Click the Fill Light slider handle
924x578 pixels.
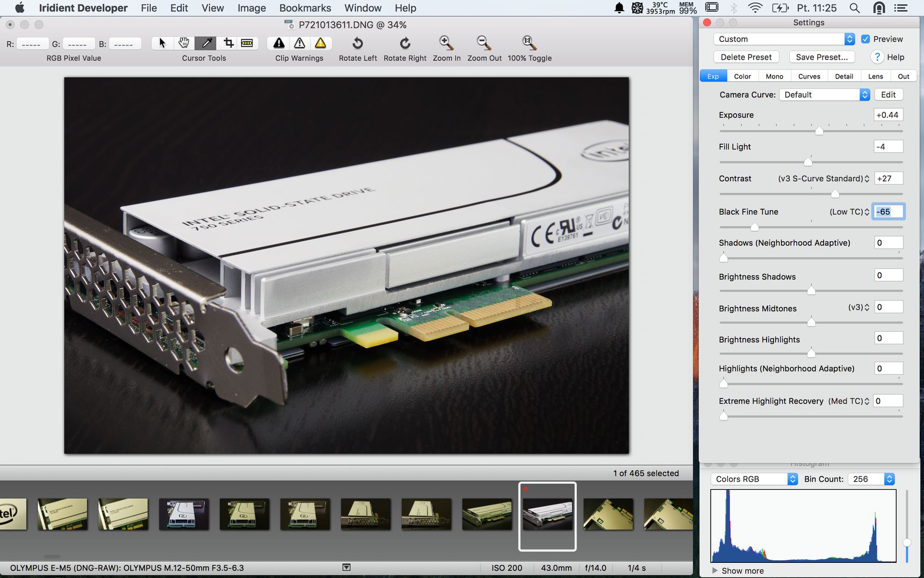pyautogui.click(x=808, y=161)
